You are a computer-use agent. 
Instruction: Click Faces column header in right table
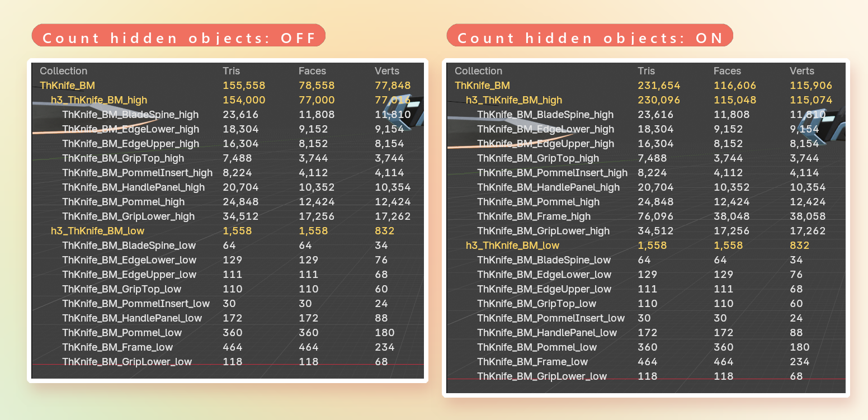[x=727, y=71]
